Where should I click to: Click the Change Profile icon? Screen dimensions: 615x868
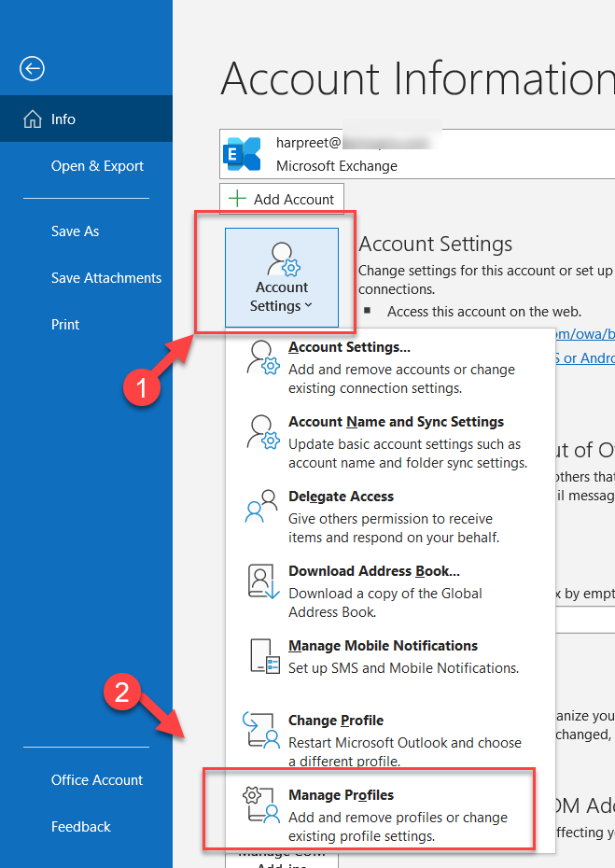pos(260,730)
